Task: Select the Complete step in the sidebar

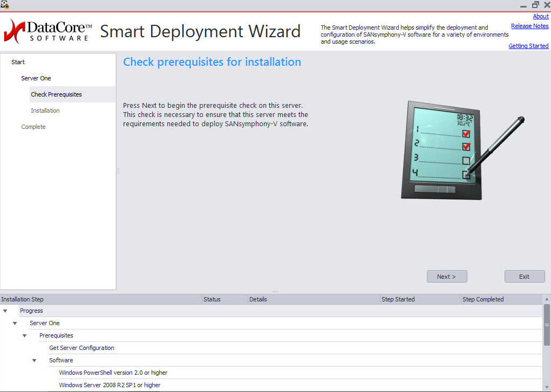Action: pyautogui.click(x=33, y=126)
